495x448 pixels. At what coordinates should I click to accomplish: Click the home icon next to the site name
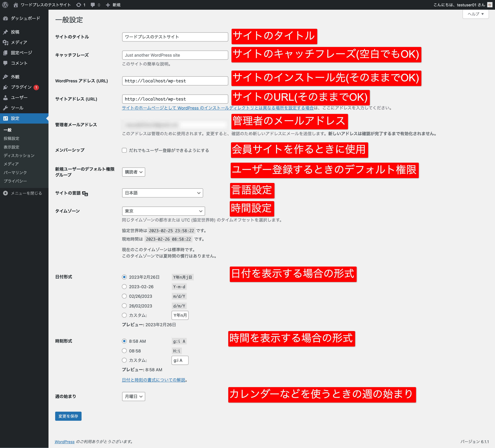pyautogui.click(x=16, y=5)
